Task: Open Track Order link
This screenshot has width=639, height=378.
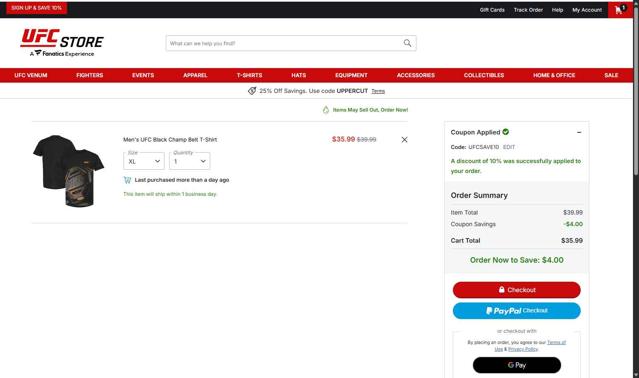Action: click(x=528, y=10)
